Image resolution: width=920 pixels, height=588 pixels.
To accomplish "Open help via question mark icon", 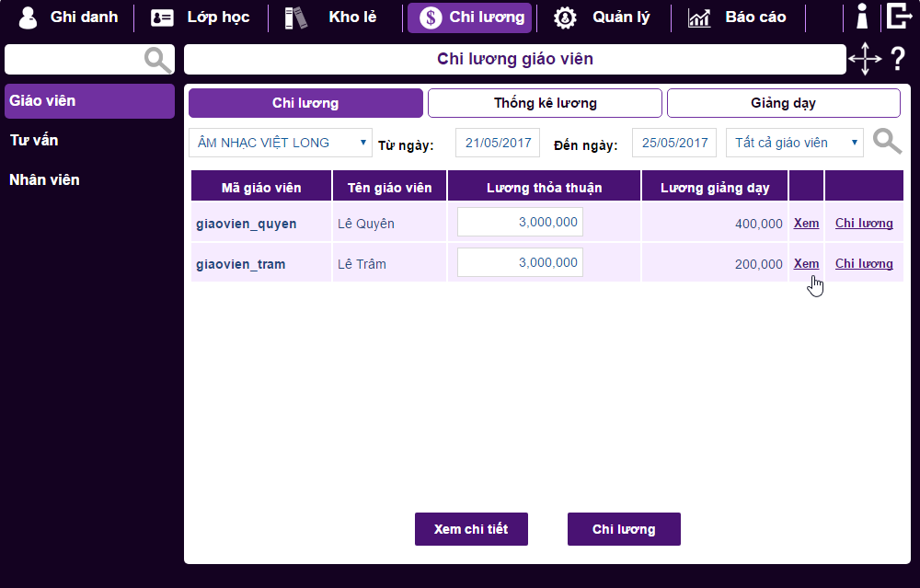I will (898, 60).
